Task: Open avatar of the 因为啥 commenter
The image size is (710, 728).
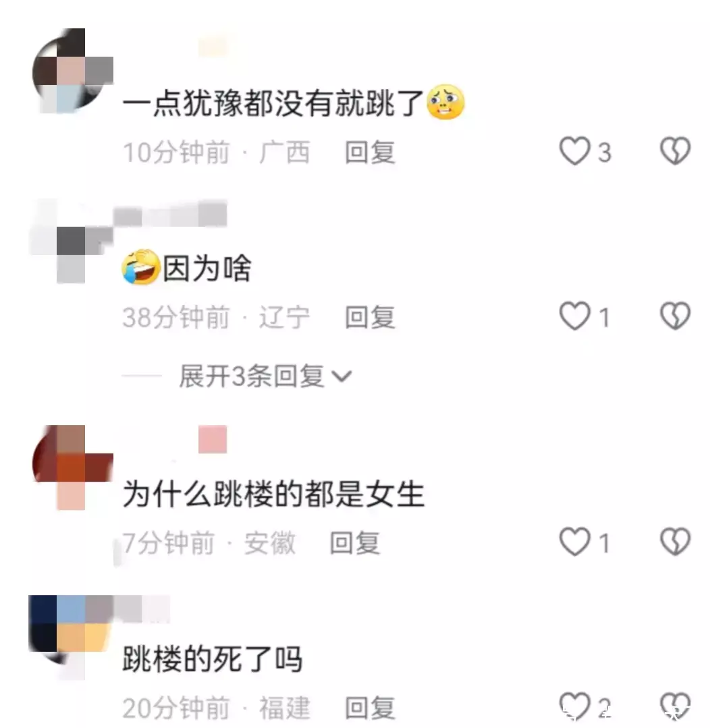Action: point(72,242)
